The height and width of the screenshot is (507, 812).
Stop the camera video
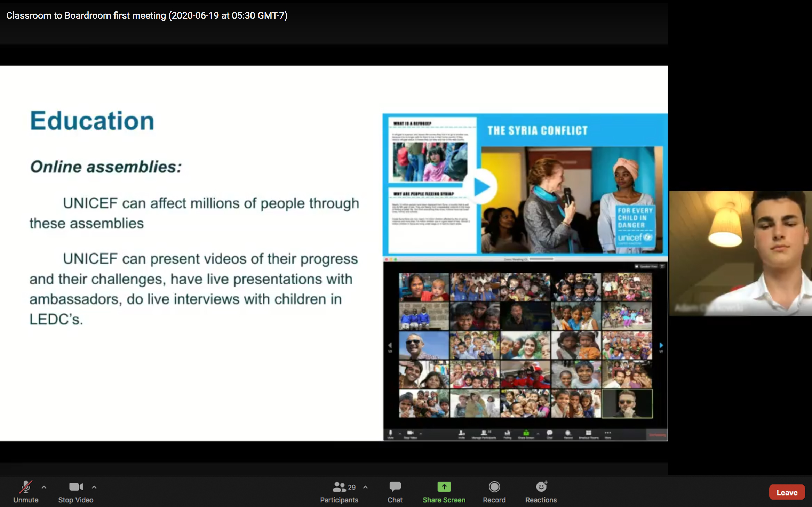76,492
